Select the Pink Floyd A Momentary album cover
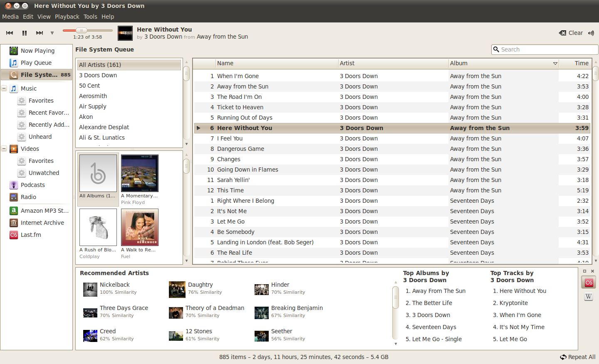The width and height of the screenshot is (599, 364). (140, 173)
